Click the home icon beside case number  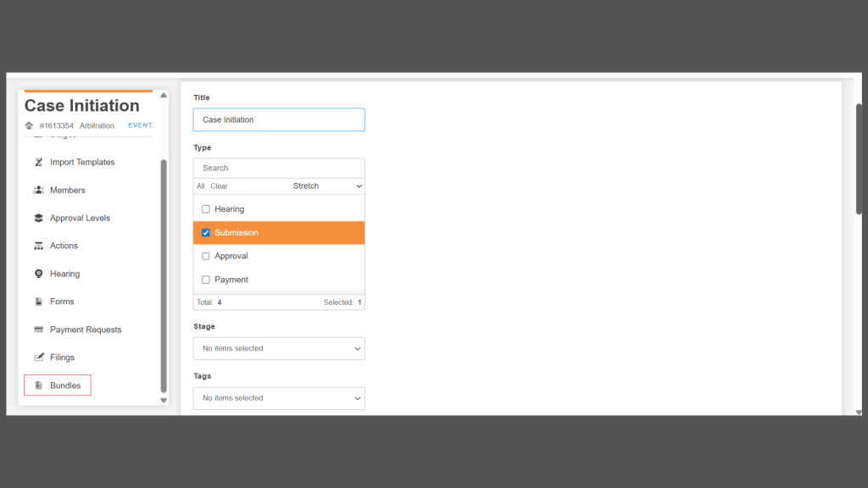pos(30,125)
